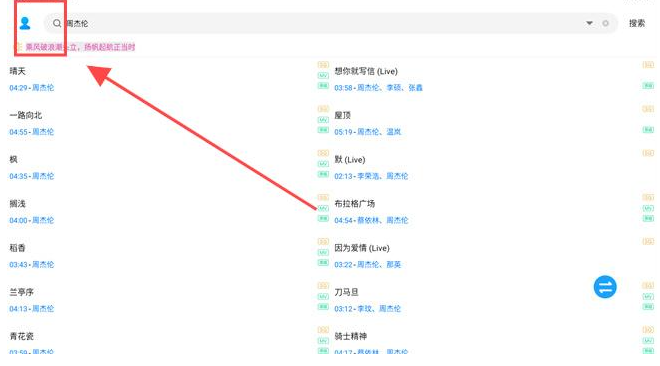660x366 pixels.
Task: Click the SQ badge for 稻香
Action: click(x=323, y=241)
